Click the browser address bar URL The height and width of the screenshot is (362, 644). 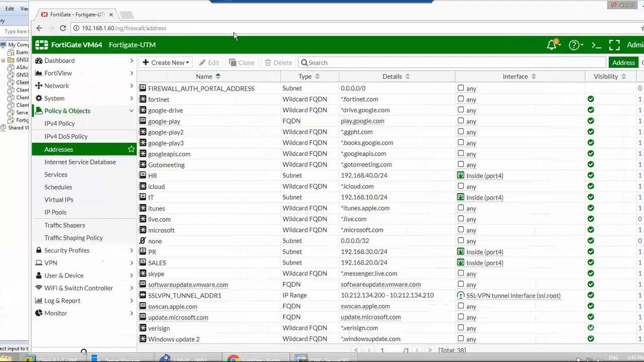pyautogui.click(x=124, y=28)
